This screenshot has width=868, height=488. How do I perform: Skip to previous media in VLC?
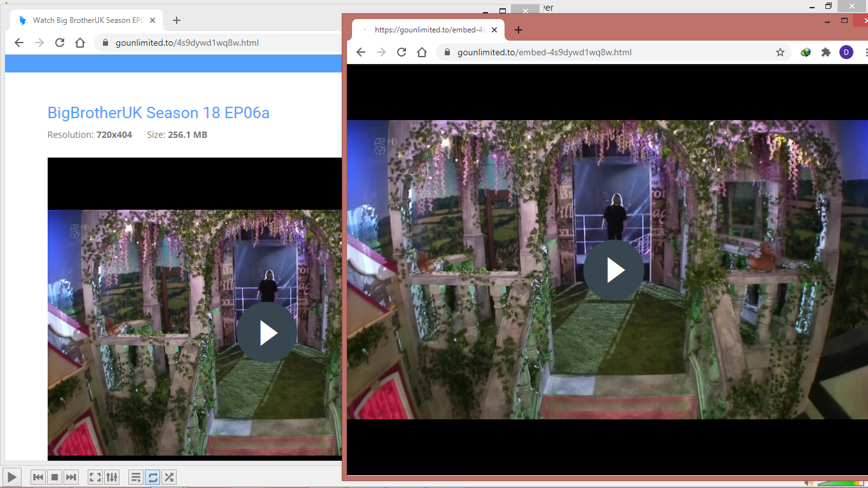[38, 477]
